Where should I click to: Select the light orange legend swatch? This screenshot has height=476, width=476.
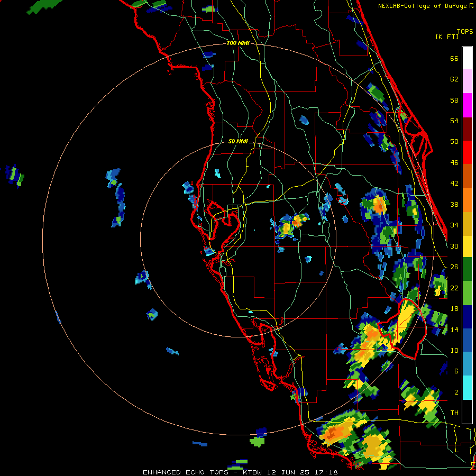click(467, 200)
